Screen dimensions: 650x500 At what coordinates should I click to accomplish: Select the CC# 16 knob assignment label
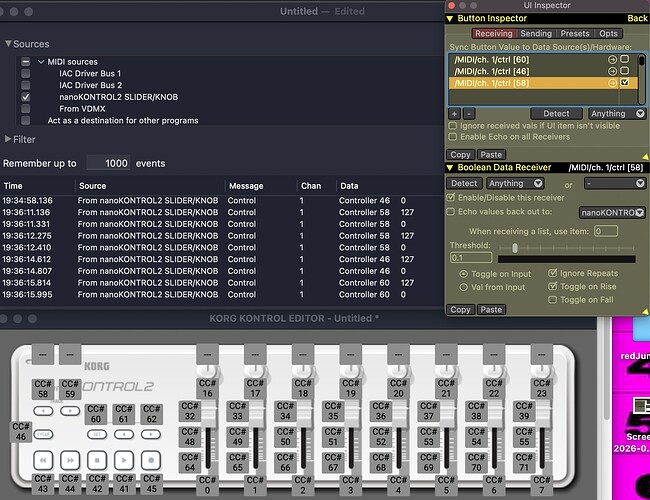[x=207, y=388]
